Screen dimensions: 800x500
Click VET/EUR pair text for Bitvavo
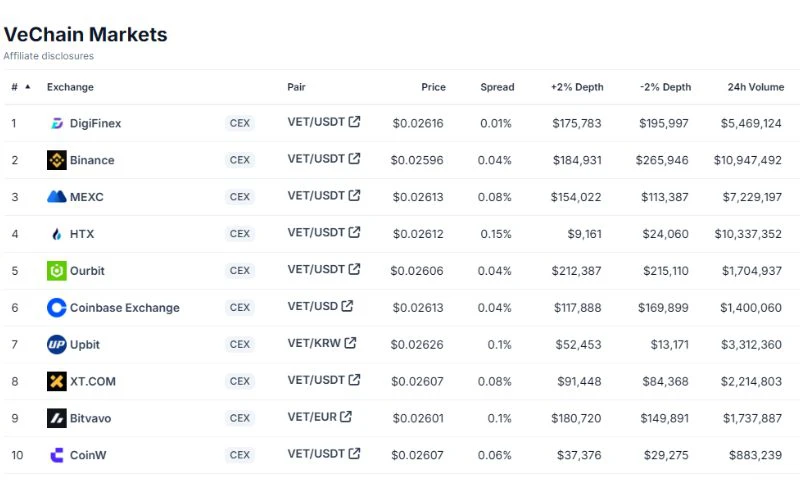(x=312, y=416)
